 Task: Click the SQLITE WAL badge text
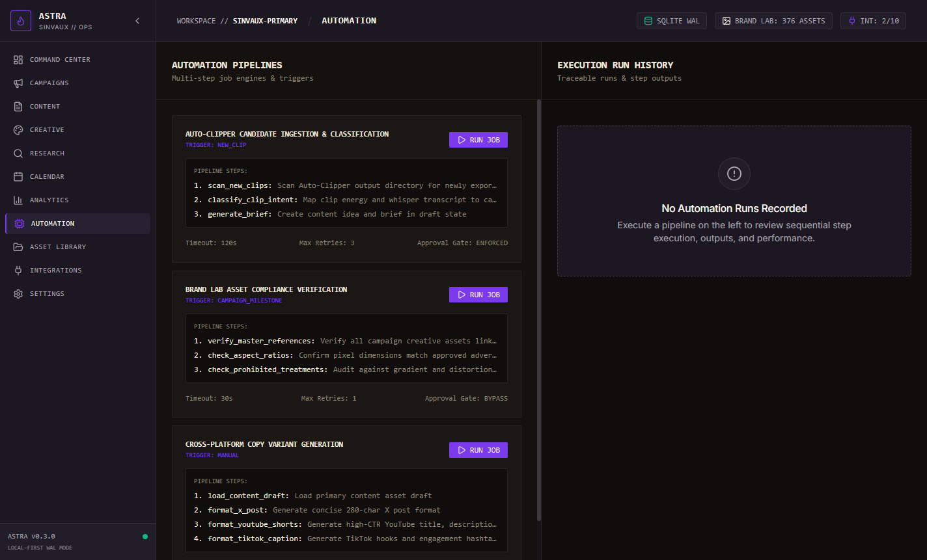(678, 21)
